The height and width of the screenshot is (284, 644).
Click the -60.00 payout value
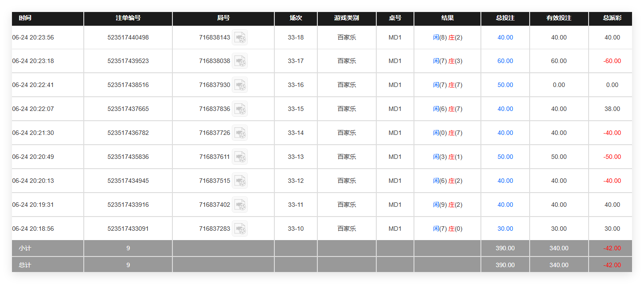point(612,61)
